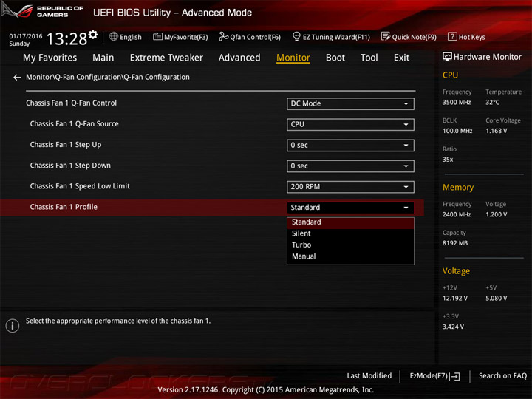The height and width of the screenshot is (399, 532).
Task: Expand Chassis Fan 1 Step Up dropdown
Action: (350, 146)
